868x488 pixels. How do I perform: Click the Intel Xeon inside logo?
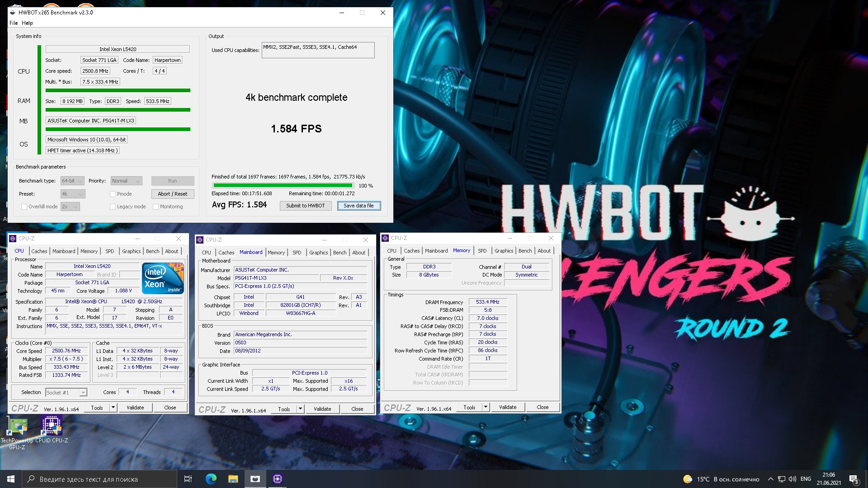163,278
